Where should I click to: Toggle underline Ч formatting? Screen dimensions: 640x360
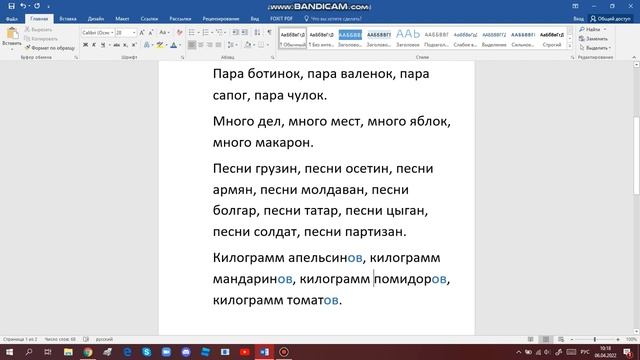click(x=103, y=45)
